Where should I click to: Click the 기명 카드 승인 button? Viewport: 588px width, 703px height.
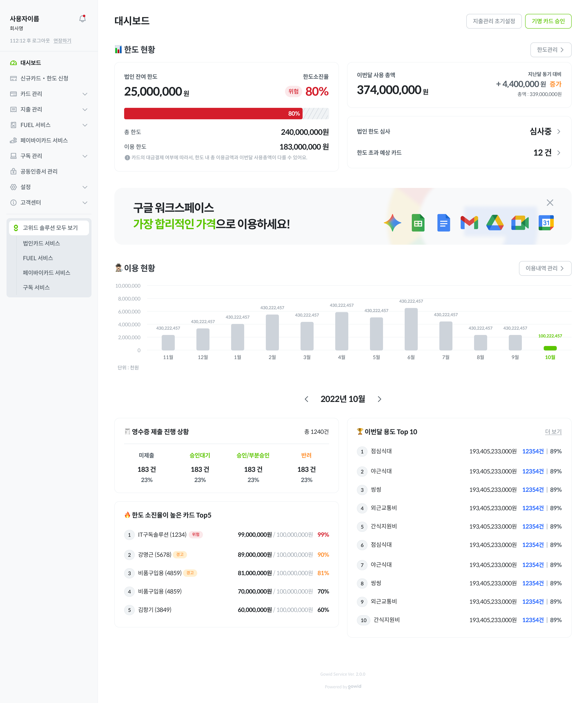pyautogui.click(x=548, y=21)
